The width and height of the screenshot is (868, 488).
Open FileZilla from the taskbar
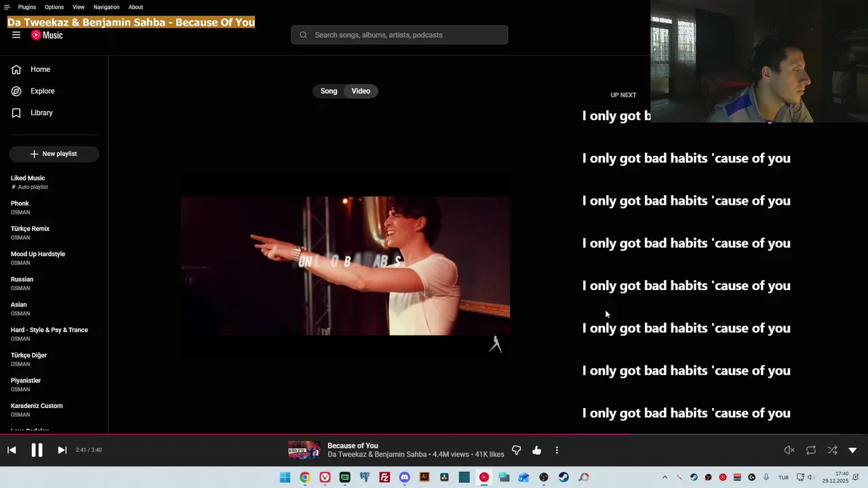384,477
